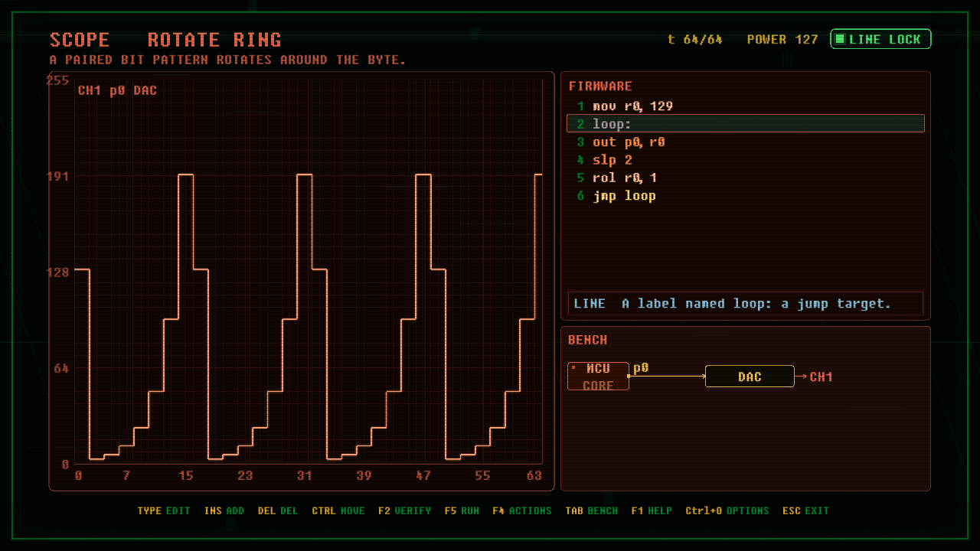Select firmware line 5 rol r0, 1
This screenshot has height=551, width=980.
click(745, 178)
